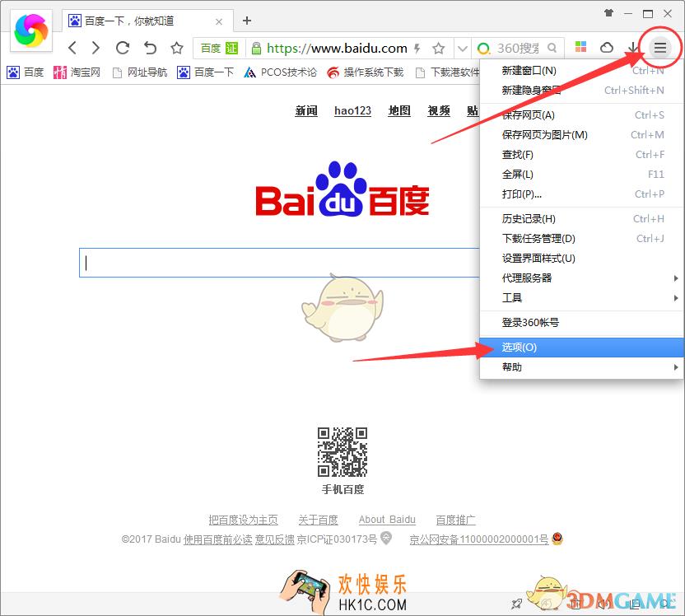Click the favorites star beside undo icon

pos(176,48)
